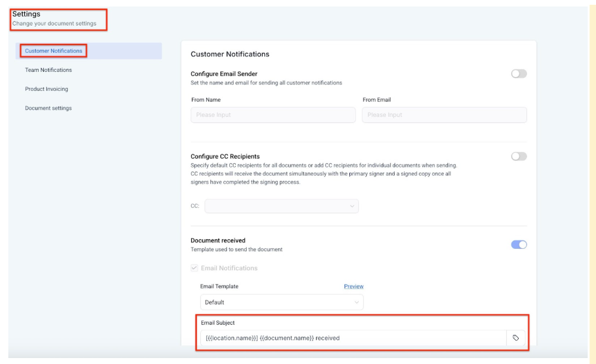Click the Settings page title
Screen dimensions: 596x364
[x=26, y=14]
